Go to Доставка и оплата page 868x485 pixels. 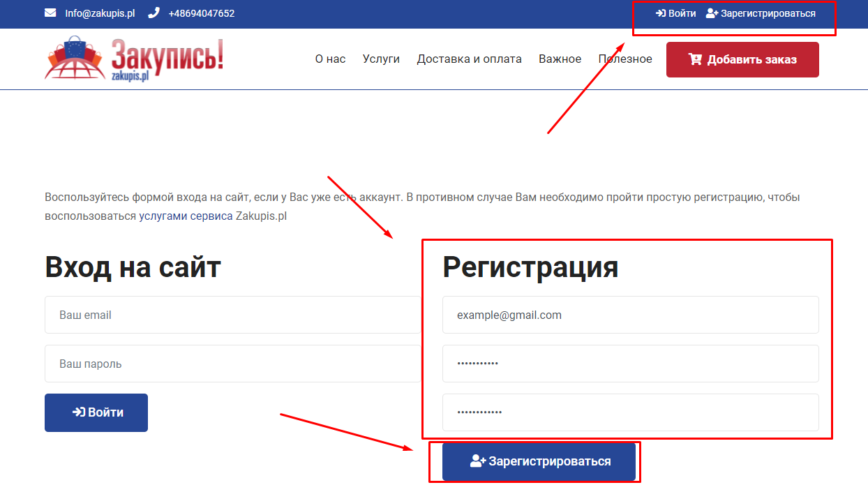click(x=469, y=59)
